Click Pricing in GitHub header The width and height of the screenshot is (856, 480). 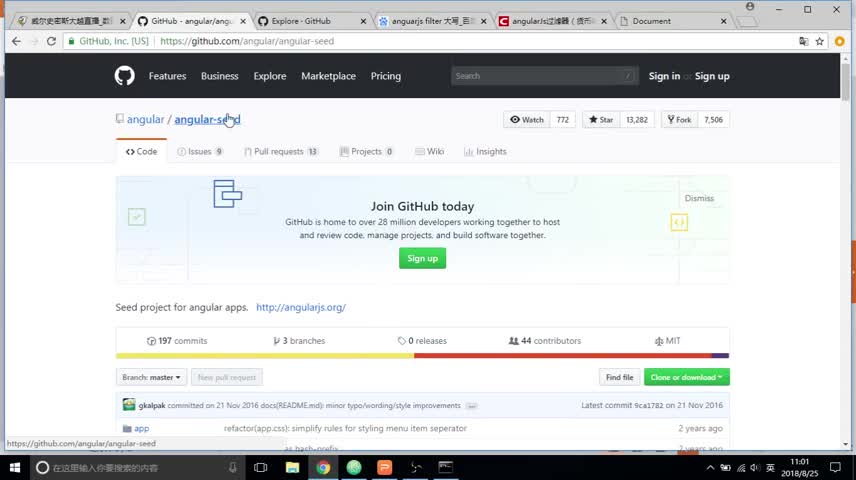[385, 76]
